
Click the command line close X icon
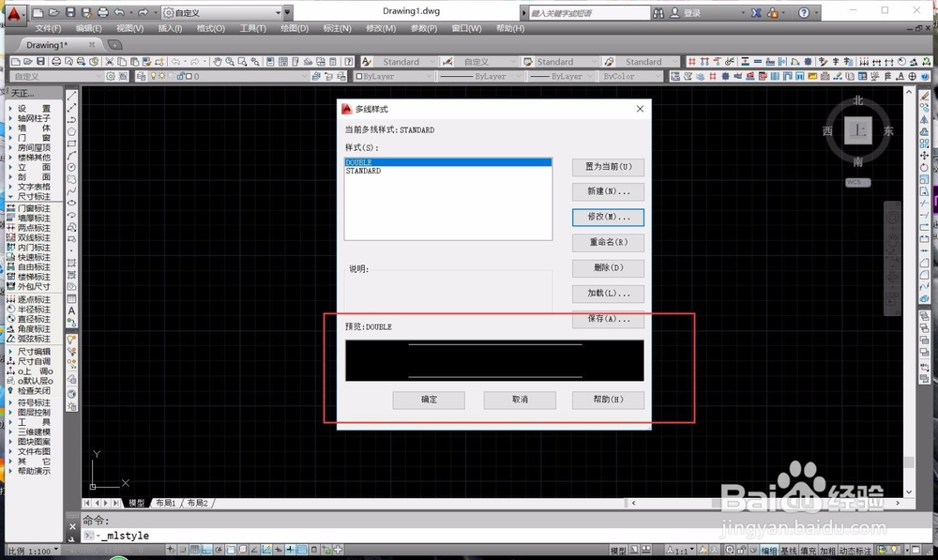[72, 526]
